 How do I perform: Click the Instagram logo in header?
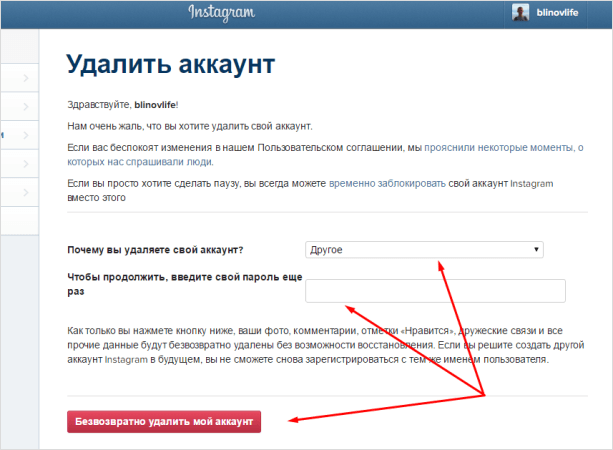point(222,13)
